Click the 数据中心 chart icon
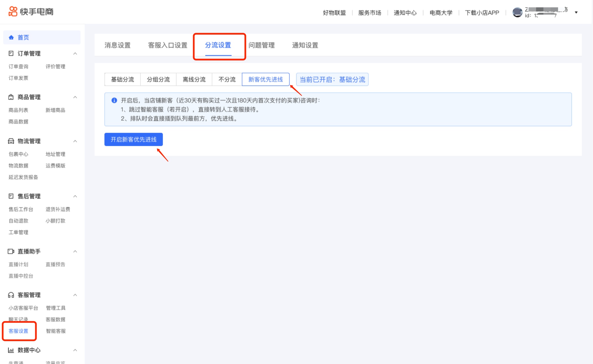This screenshot has height=364, width=593. click(11, 350)
